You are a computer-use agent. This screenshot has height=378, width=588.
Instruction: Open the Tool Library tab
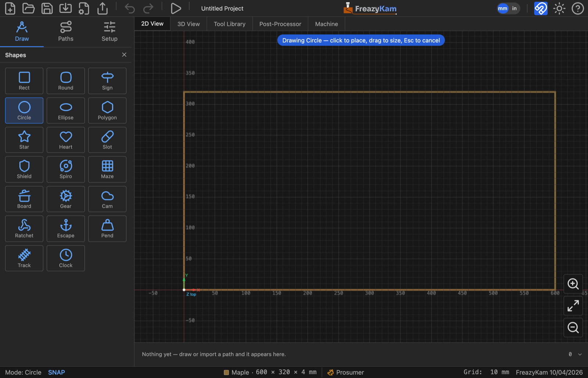tap(230, 24)
